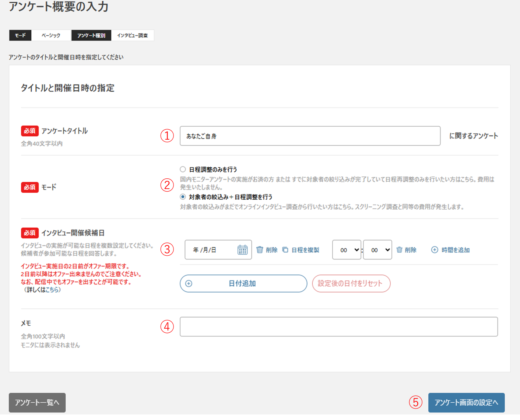This screenshot has height=420, width=520.
Task: Open the calendar date picker icon
Action: (x=242, y=250)
